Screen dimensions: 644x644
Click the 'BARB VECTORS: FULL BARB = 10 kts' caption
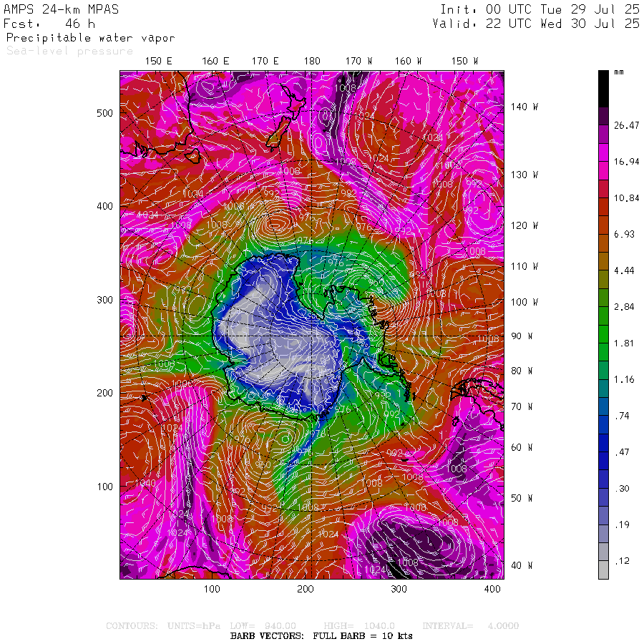pos(321,636)
